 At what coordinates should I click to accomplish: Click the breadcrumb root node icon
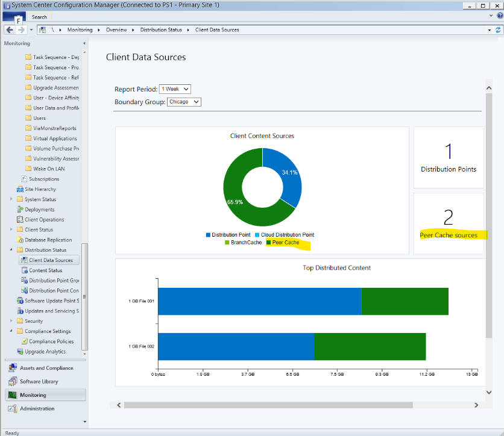pyautogui.click(x=42, y=30)
